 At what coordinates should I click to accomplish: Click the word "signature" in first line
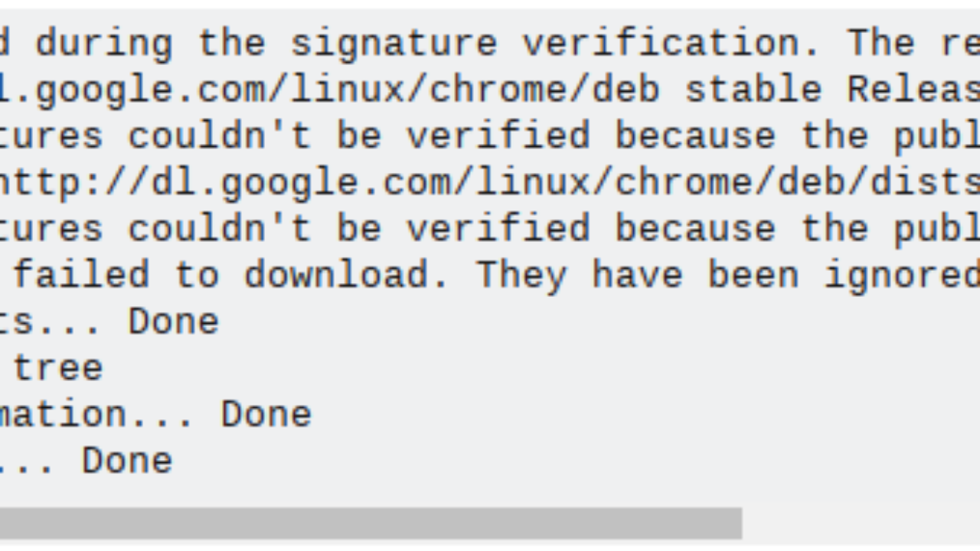pyautogui.click(x=394, y=44)
